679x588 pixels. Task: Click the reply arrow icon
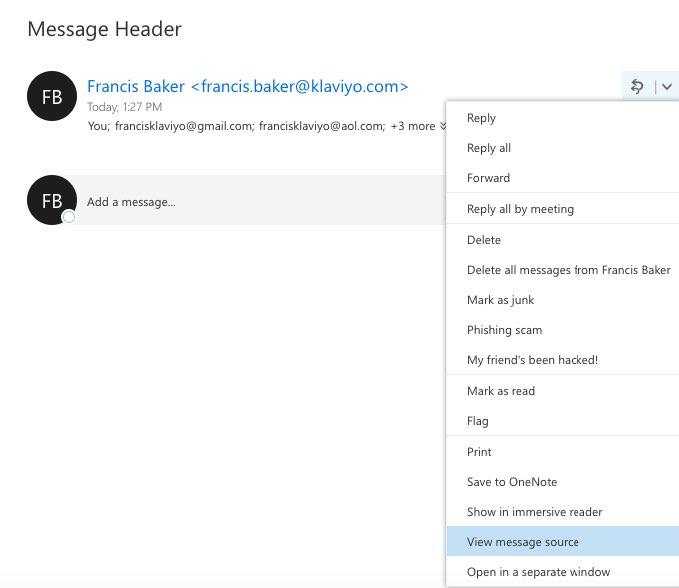coord(637,87)
